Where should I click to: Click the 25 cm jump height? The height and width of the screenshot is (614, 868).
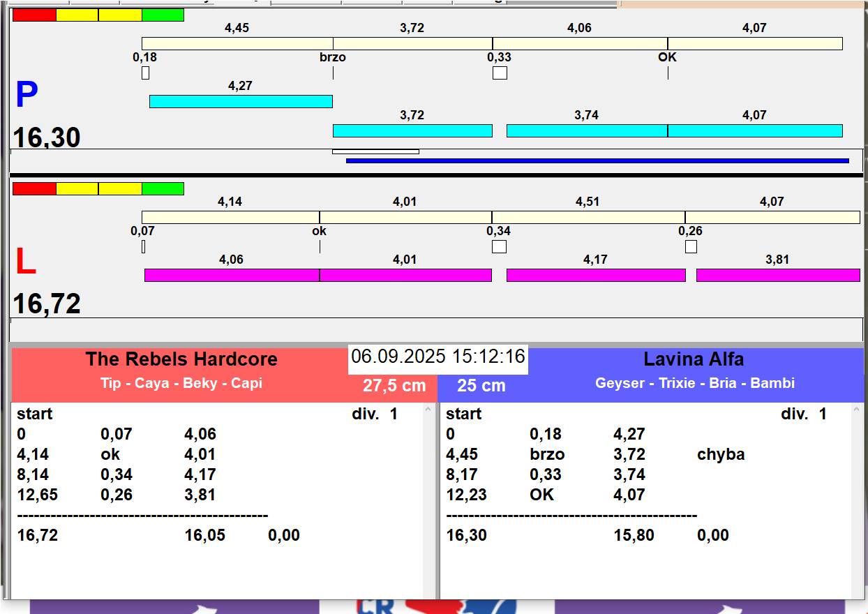click(x=481, y=386)
